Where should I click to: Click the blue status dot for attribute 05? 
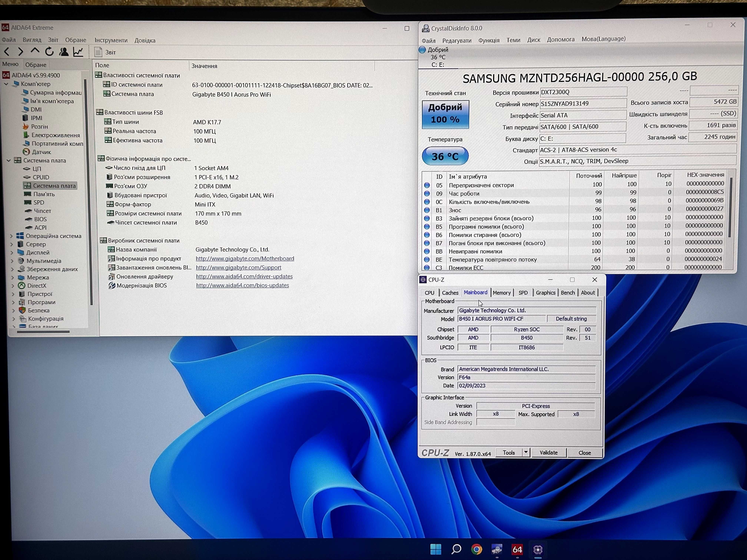point(427,185)
